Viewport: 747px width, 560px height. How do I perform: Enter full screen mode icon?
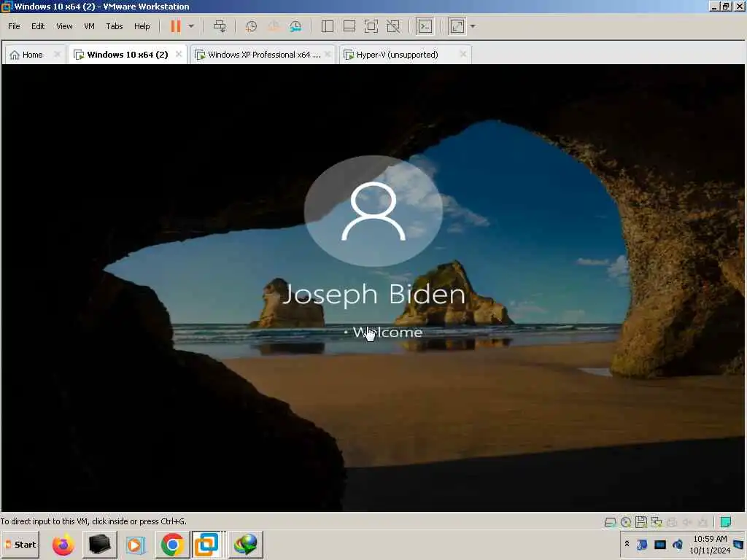click(x=371, y=26)
